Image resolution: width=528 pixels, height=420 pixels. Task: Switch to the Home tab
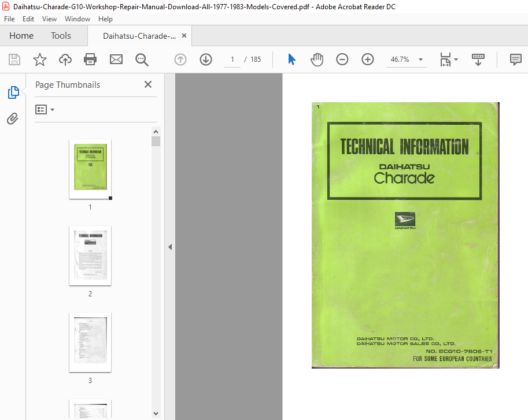21,36
